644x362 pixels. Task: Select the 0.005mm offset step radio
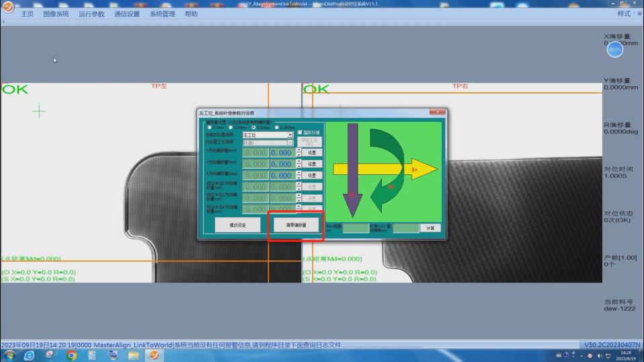pyautogui.click(x=277, y=127)
